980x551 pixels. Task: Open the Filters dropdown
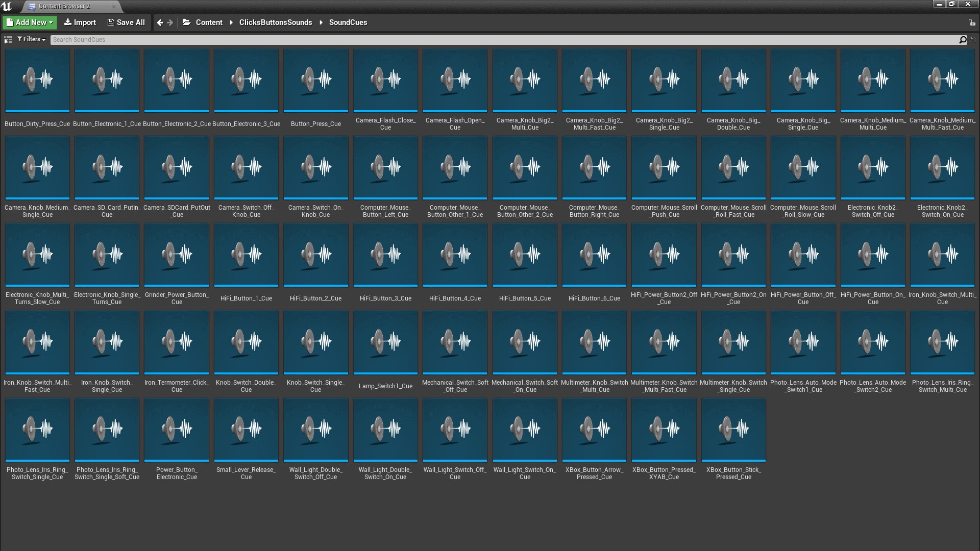[x=32, y=39]
